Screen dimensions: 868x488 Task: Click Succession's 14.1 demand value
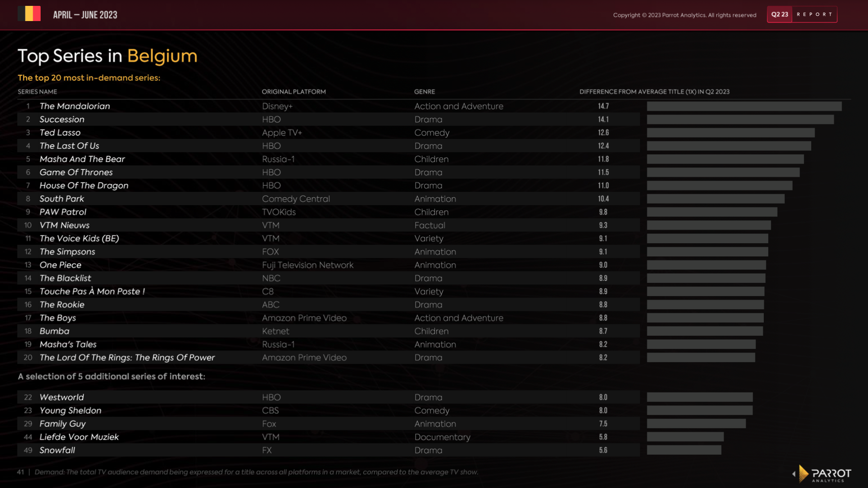pyautogui.click(x=603, y=119)
